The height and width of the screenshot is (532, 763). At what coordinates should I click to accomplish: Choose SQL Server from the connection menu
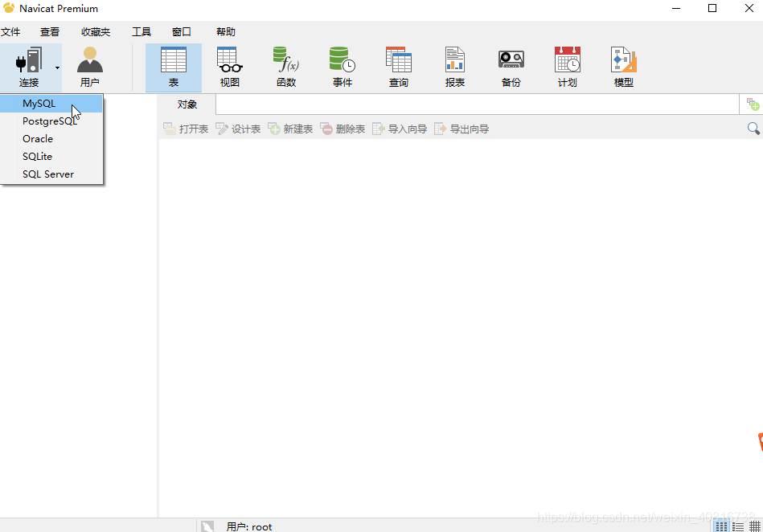(x=51, y=174)
